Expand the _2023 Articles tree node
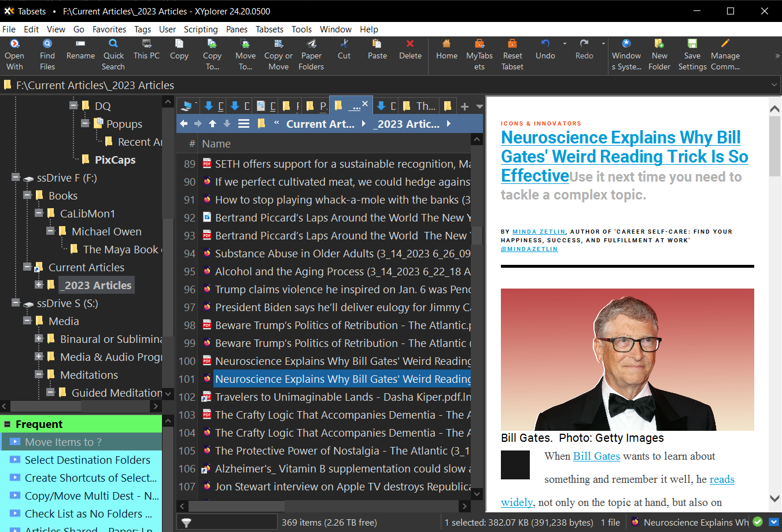This screenshot has height=532, width=782. click(39, 285)
